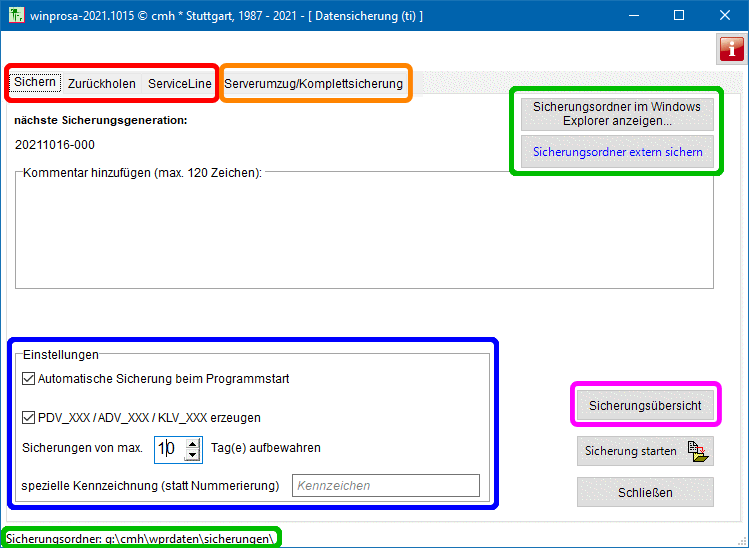The width and height of the screenshot is (749, 548).
Task: Start the backup via Sicherung starten
Action: click(645, 451)
